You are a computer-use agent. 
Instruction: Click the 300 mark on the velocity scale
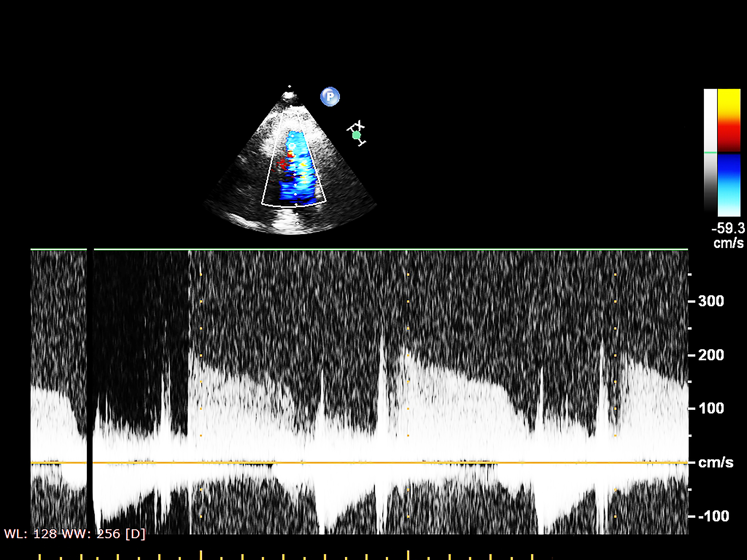[x=711, y=301]
